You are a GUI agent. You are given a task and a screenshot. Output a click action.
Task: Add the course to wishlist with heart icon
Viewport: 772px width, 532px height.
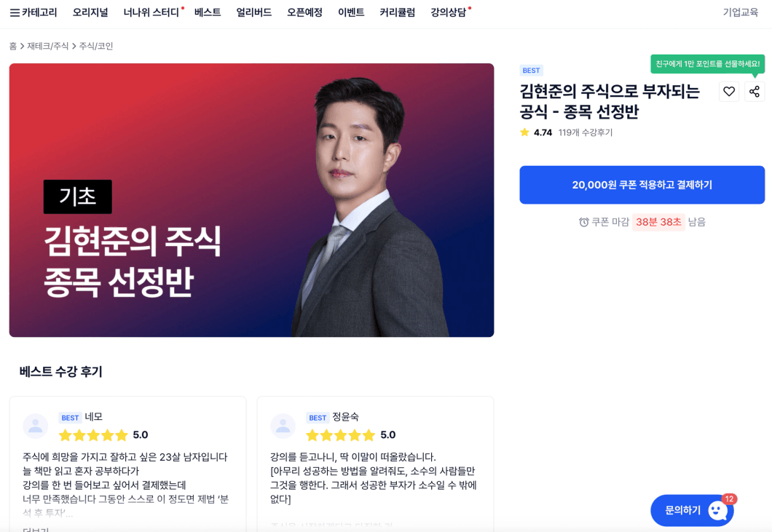tap(729, 92)
